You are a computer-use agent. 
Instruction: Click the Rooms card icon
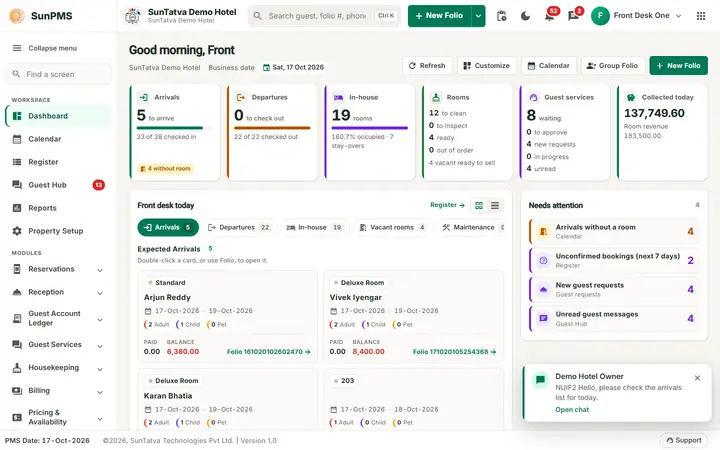436,97
